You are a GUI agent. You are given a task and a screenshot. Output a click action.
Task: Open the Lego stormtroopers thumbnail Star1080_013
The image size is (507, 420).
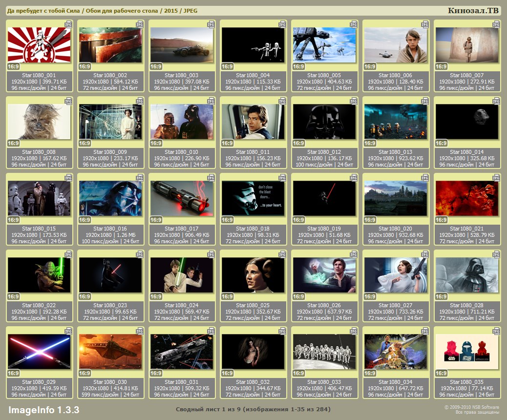tap(396, 121)
